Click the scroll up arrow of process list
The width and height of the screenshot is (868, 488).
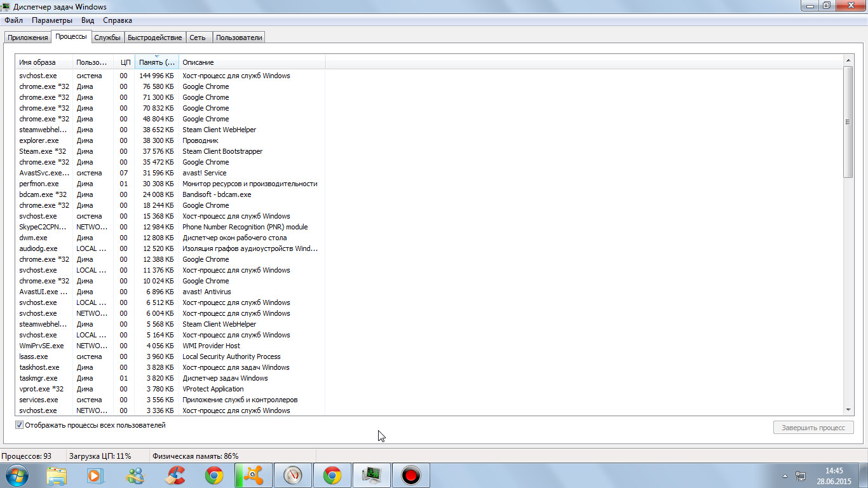click(x=848, y=60)
